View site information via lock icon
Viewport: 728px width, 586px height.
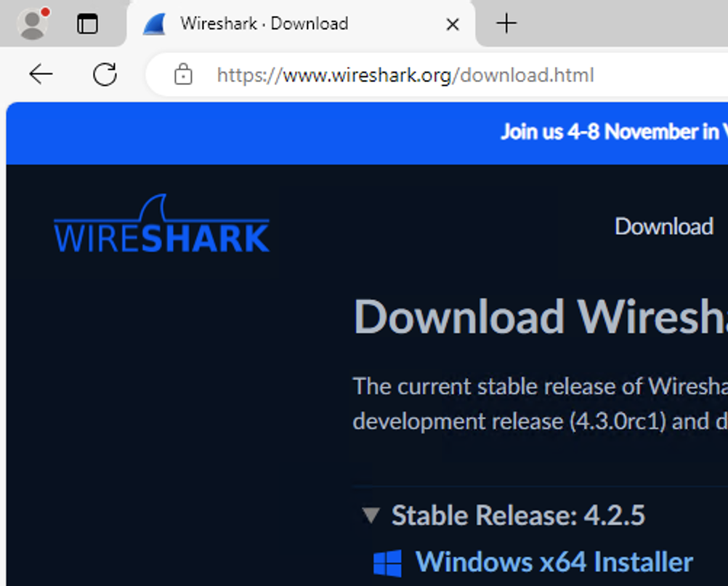tap(183, 74)
